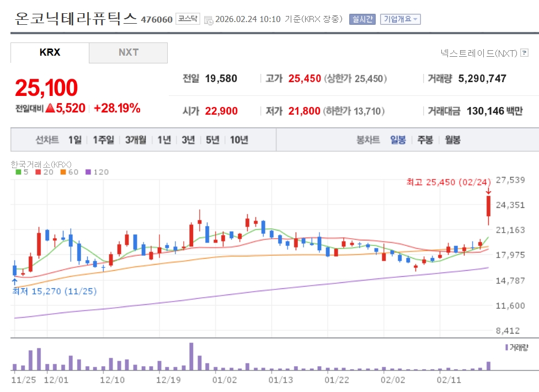
Task: Click the current price 25,100
Action: click(x=46, y=88)
